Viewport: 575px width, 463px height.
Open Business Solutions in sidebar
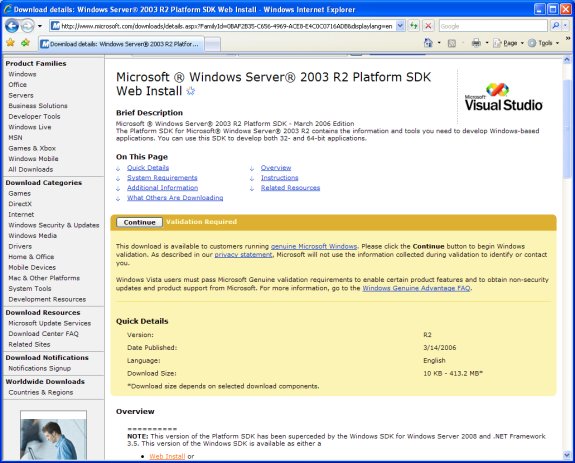[x=38, y=106]
